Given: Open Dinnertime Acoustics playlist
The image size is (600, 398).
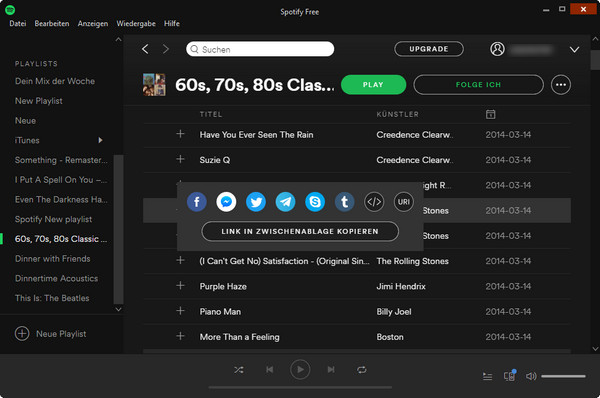Looking at the screenshot, I should click(x=57, y=279).
